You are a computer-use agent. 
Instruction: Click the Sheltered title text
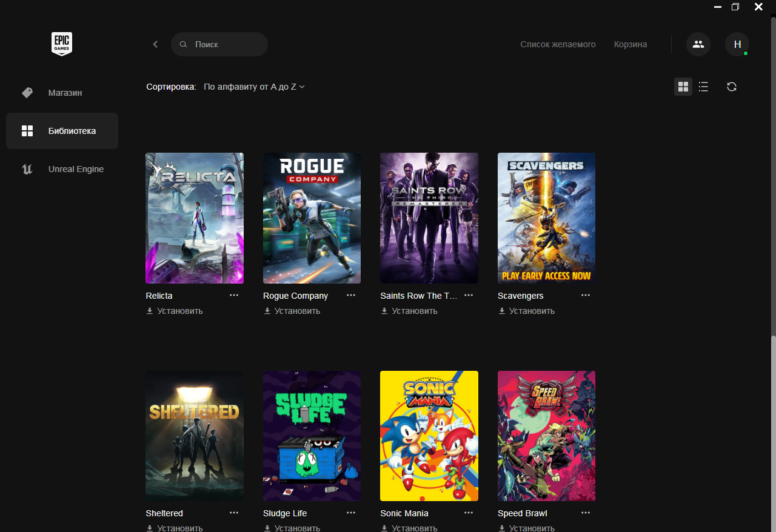click(x=164, y=513)
